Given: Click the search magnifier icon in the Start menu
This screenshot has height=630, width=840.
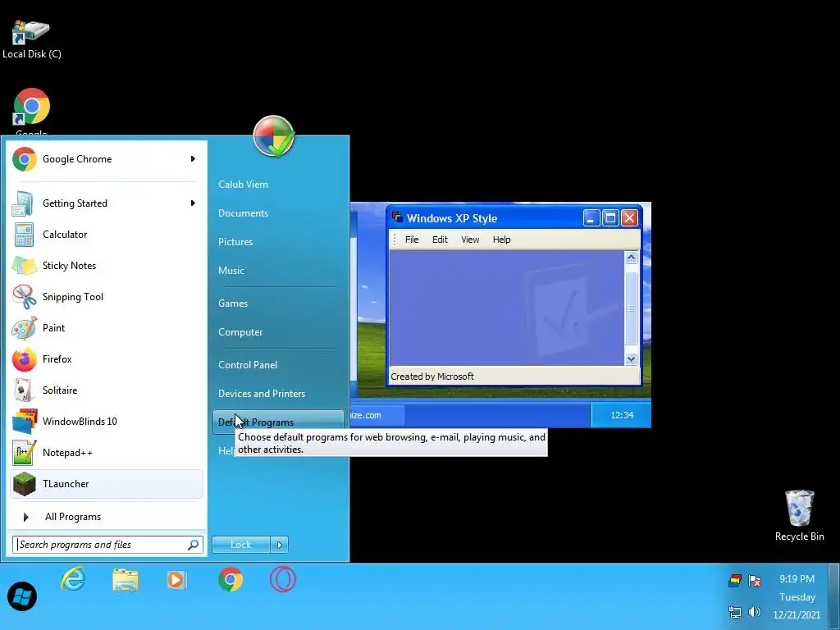Looking at the screenshot, I should pyautogui.click(x=194, y=545).
